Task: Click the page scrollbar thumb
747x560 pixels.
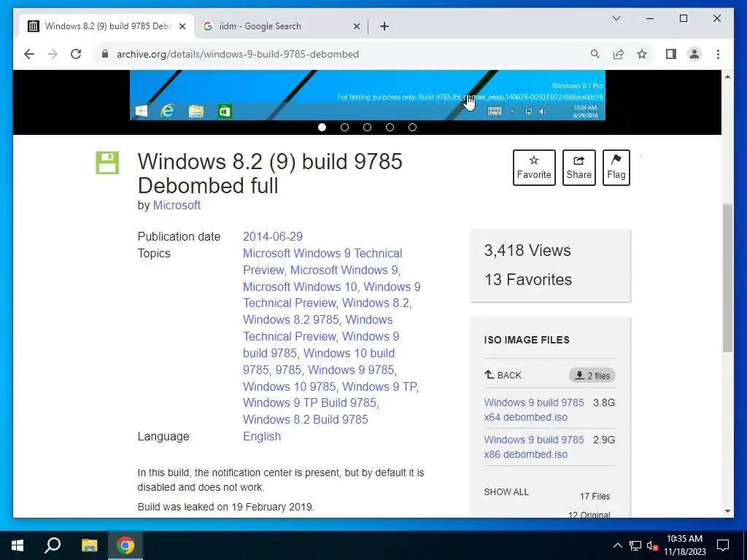Action: point(727,278)
